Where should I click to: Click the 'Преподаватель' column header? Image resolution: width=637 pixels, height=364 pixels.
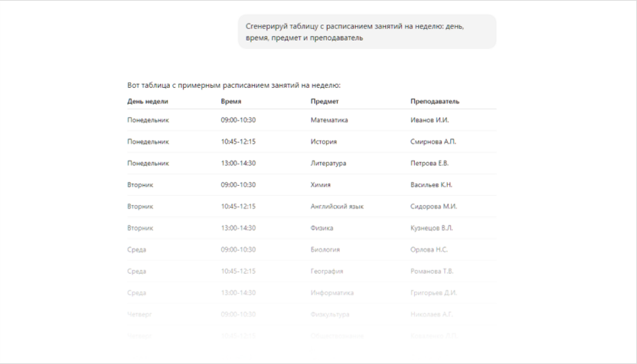[435, 101]
